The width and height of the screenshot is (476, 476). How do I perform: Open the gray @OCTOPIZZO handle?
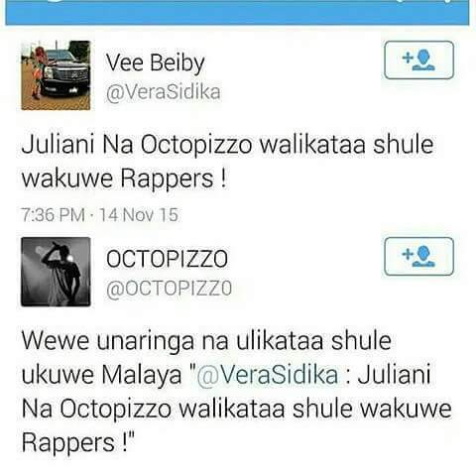click(169, 289)
